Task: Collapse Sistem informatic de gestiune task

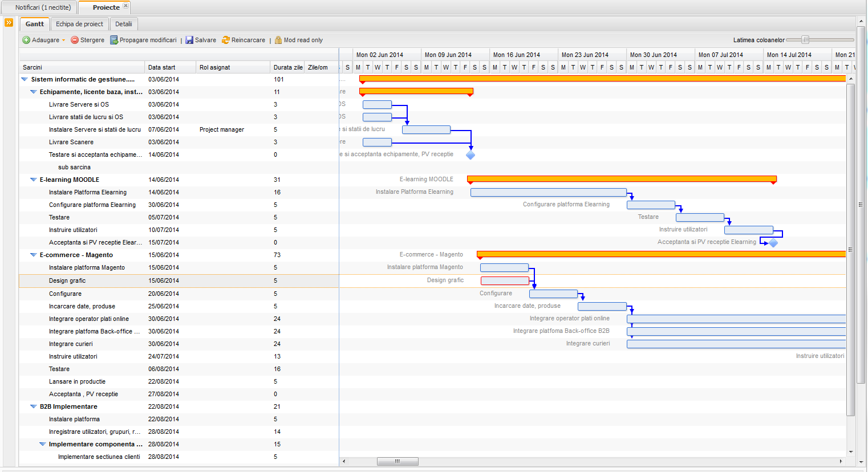Action: pyautogui.click(x=25, y=79)
